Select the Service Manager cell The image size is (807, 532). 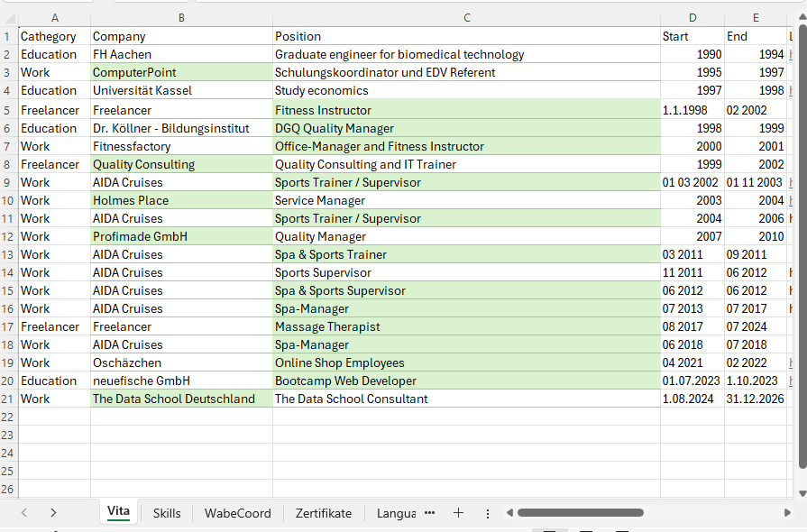tap(467, 201)
